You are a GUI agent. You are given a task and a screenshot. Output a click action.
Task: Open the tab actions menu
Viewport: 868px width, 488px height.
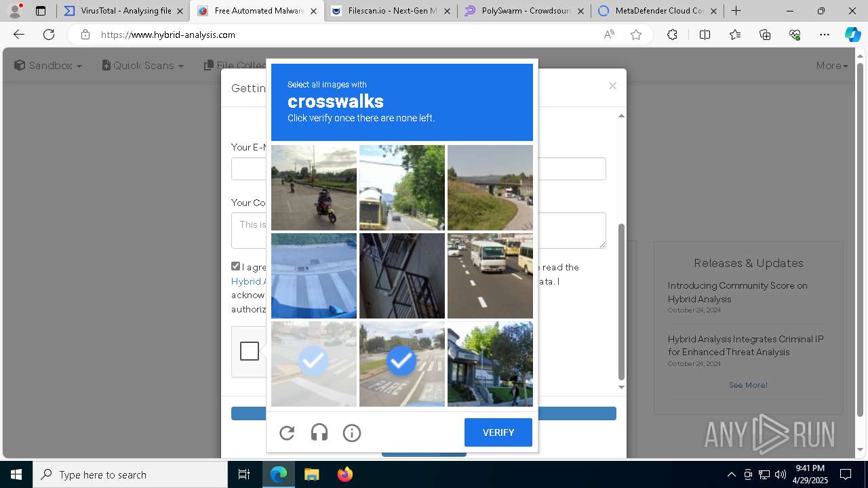click(x=41, y=11)
